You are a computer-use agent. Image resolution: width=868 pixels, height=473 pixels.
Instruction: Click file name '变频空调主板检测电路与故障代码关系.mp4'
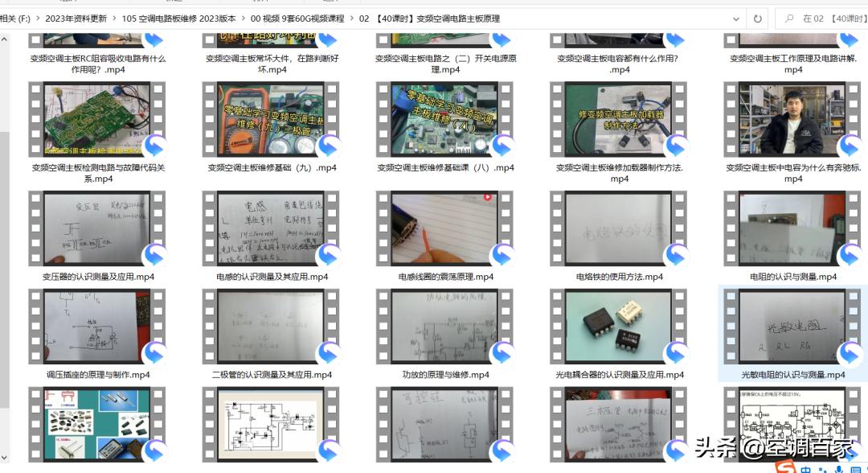tap(98, 173)
